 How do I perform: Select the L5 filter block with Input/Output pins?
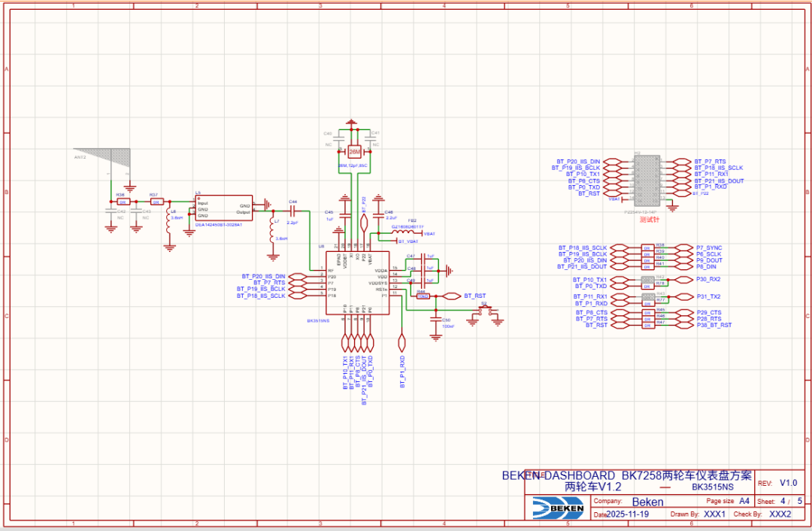224,209
